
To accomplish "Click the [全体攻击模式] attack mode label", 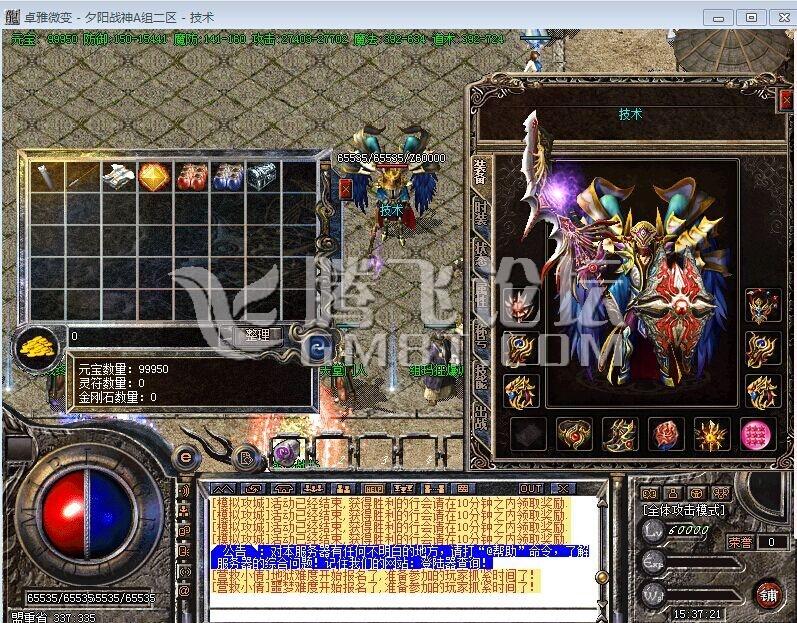I will tap(684, 510).
